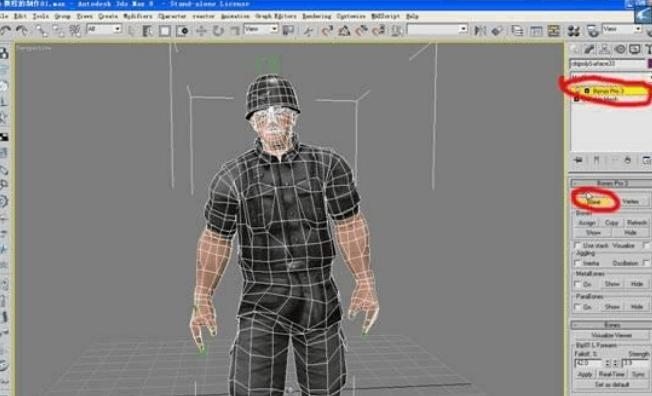
Task: Open the Curve Editor icon
Action: [536, 31]
